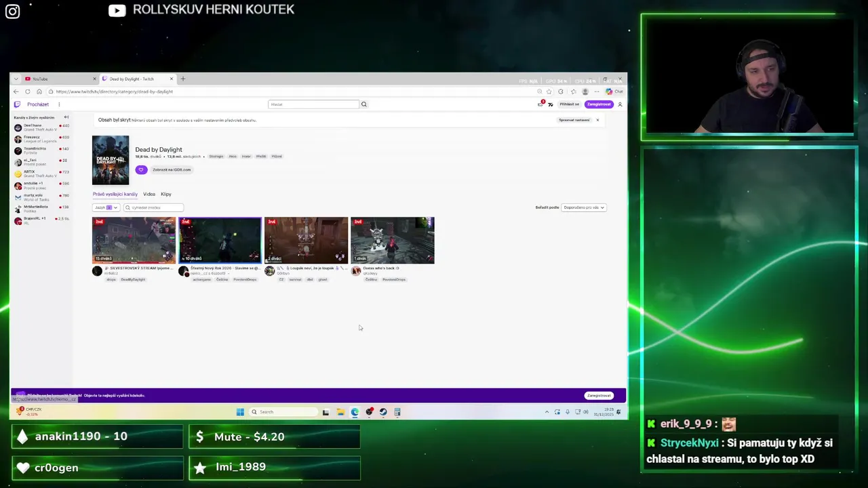
Task: Open MrMartinRota channel in sidebar
Action: (x=41, y=208)
